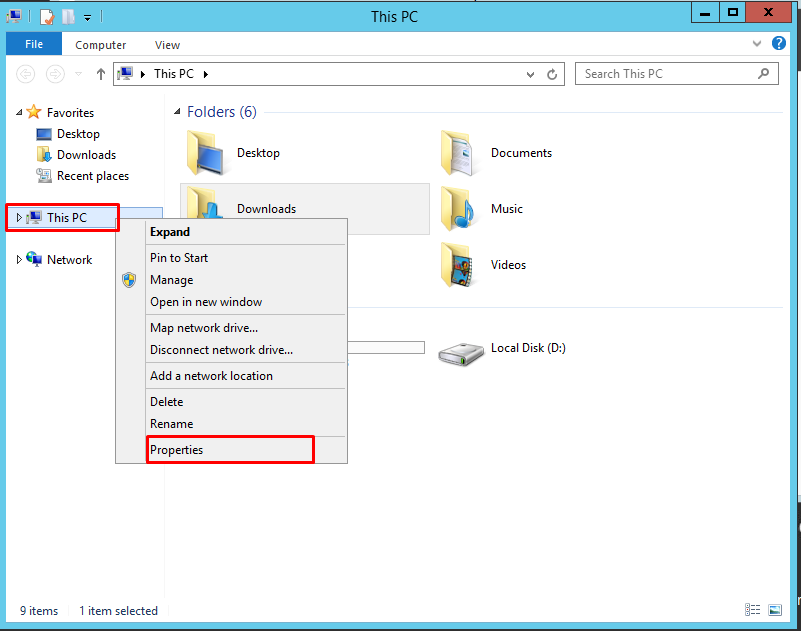Viewport: 801px width, 631px height.
Task: Open the Documents folder
Action: point(523,152)
